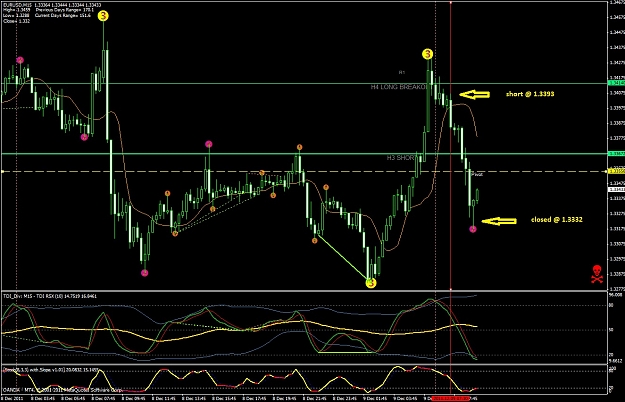Select the H4 LONG BREAKOUT level label
This screenshot has width=625, height=402.
tap(399, 87)
